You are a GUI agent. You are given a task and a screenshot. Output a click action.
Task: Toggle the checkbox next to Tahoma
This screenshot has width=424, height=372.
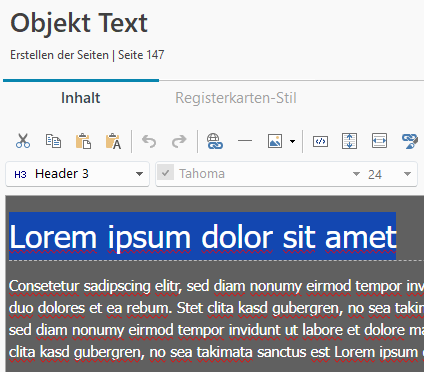click(x=166, y=173)
